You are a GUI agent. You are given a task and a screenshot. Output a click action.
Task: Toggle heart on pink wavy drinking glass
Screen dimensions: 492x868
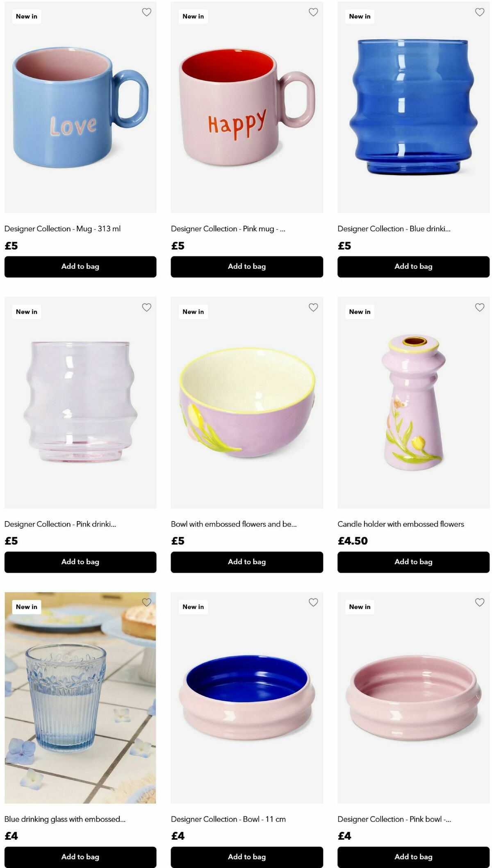coord(146,307)
